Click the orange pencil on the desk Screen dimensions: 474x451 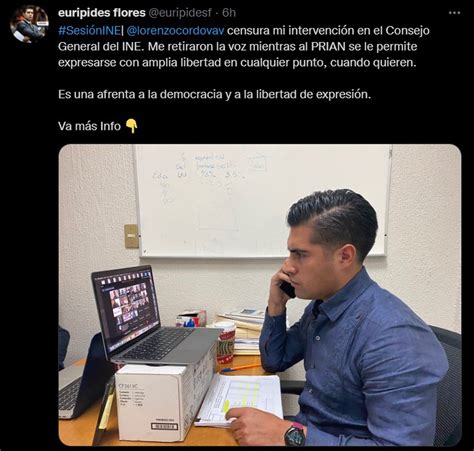point(241,368)
